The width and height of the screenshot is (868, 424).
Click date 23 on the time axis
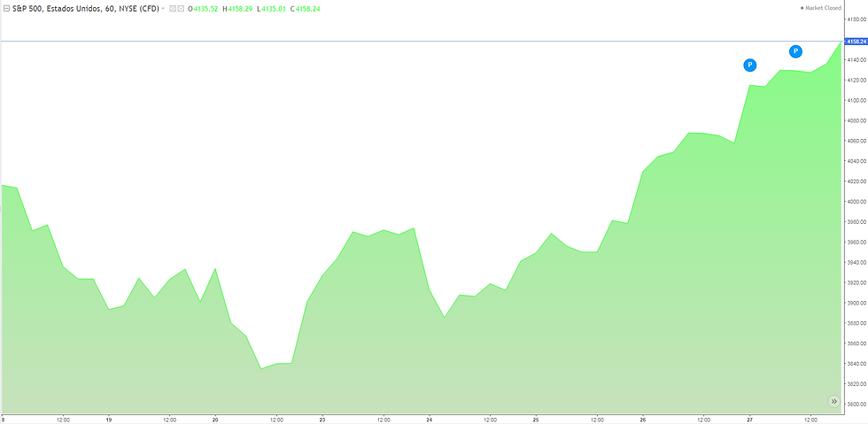[322, 419]
